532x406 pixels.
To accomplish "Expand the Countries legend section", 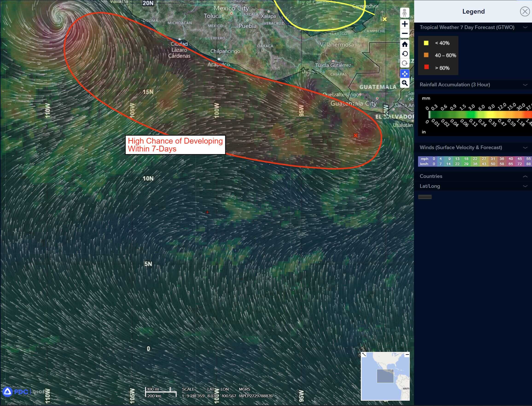I will tap(525, 176).
